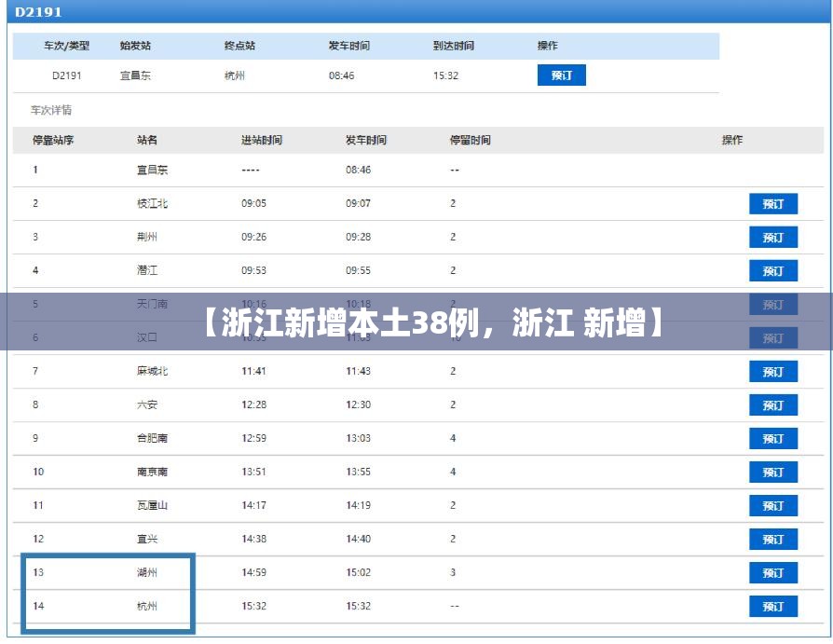This screenshot has width=833, height=644.
Task: Click station name 六安
Action: (146, 404)
